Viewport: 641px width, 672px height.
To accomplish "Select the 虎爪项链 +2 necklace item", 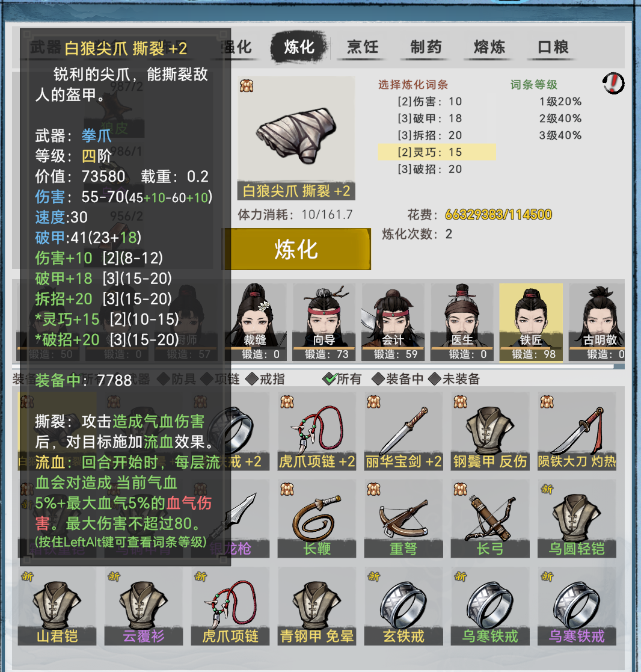I will point(317,431).
